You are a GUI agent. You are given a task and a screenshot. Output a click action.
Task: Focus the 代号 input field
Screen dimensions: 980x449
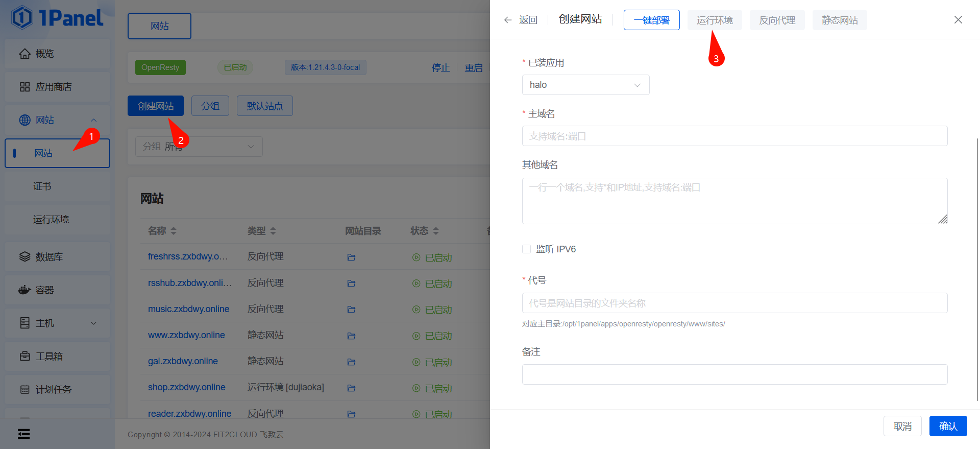coord(734,303)
